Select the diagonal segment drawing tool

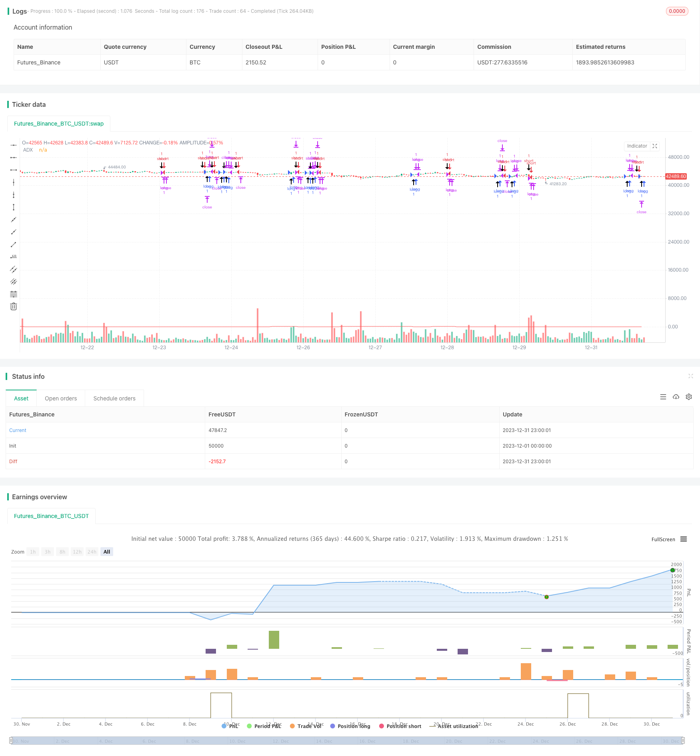[14, 244]
